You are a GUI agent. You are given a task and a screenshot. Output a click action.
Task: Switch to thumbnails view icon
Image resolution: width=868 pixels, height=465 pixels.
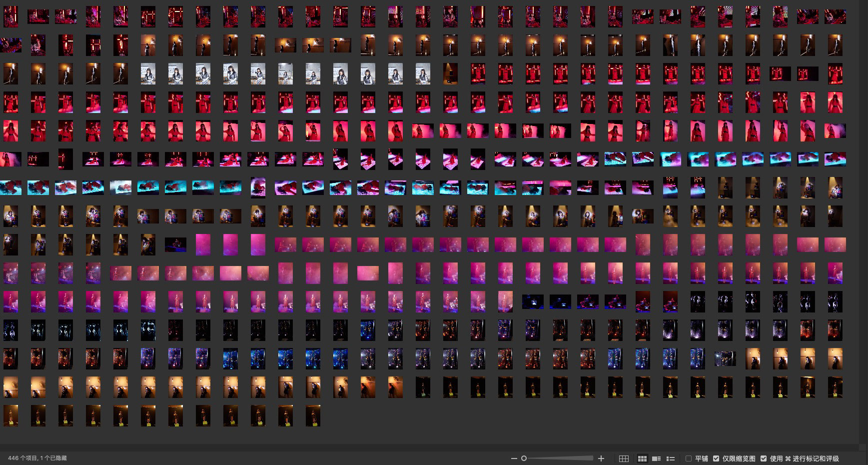642,458
